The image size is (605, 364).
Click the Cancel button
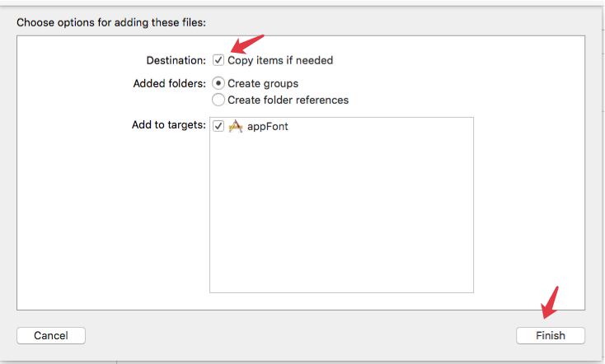click(x=51, y=335)
